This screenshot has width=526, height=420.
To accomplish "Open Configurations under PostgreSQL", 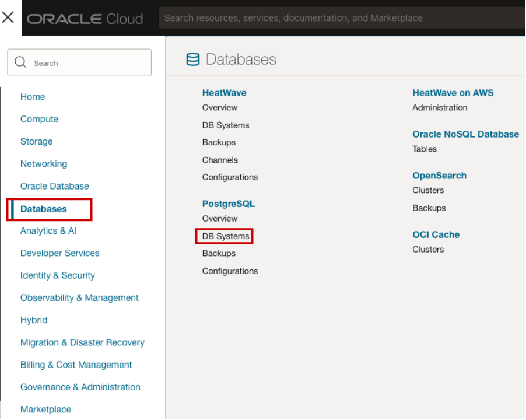I will point(230,271).
